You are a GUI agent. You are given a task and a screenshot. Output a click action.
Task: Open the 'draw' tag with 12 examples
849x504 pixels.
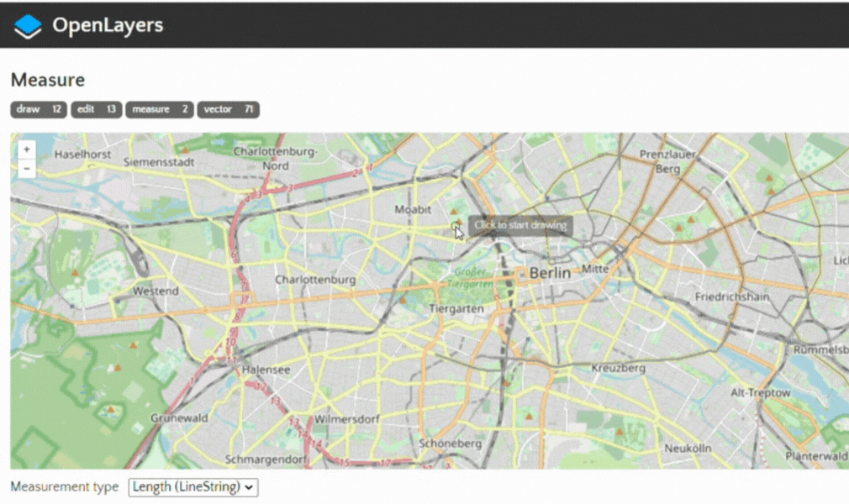(x=39, y=109)
